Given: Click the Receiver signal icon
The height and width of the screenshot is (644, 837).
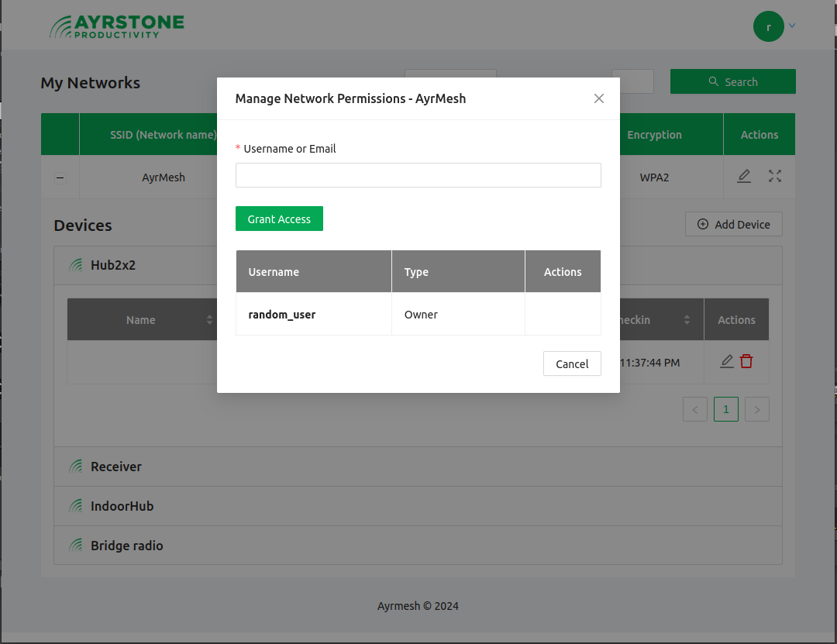Looking at the screenshot, I should point(76,467).
